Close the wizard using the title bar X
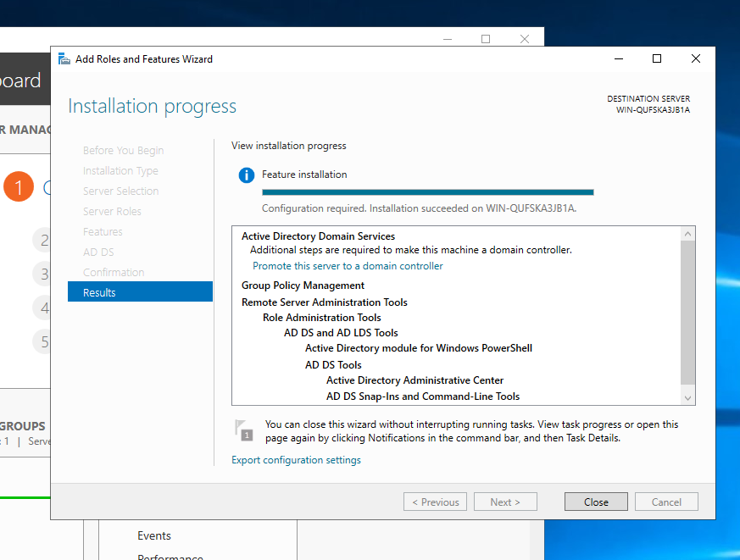Viewport: 740px width, 560px height. [696, 58]
